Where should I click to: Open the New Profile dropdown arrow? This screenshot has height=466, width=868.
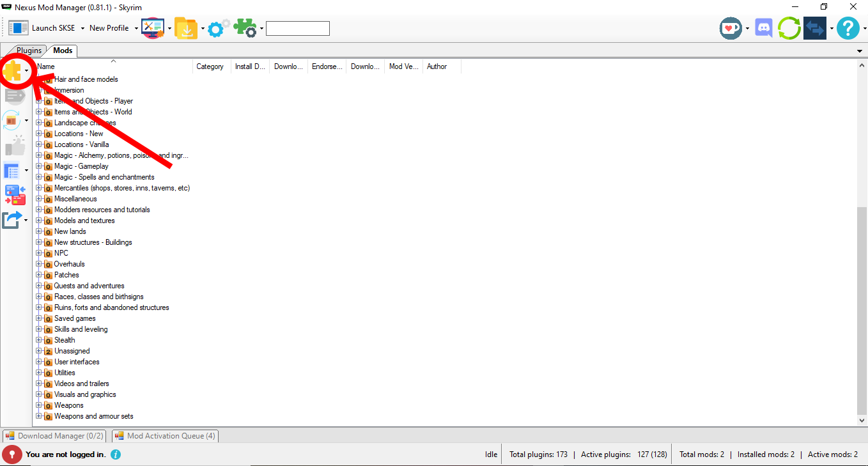coord(136,29)
